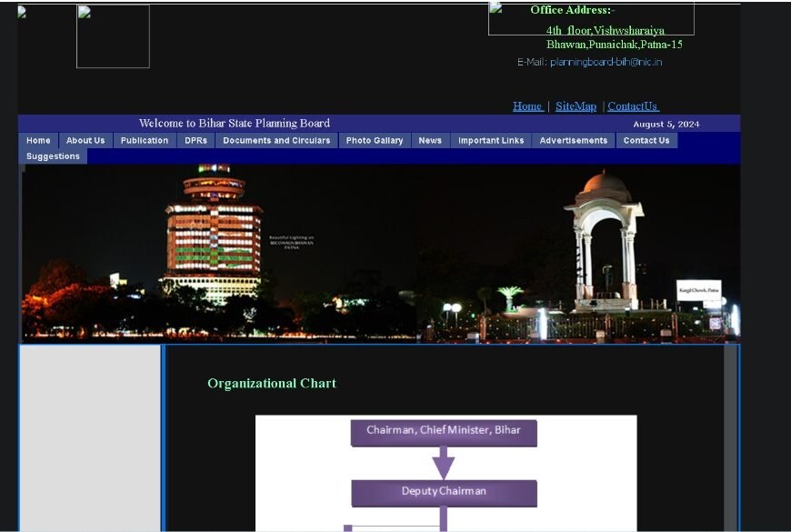Select the News menu item
Image resolution: width=791 pixels, height=532 pixels.
tap(430, 140)
